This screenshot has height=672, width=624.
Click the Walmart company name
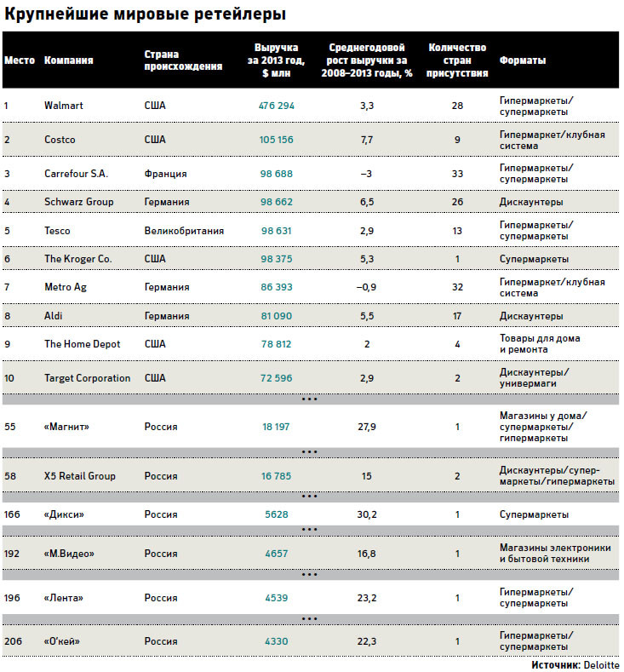[x=63, y=106]
